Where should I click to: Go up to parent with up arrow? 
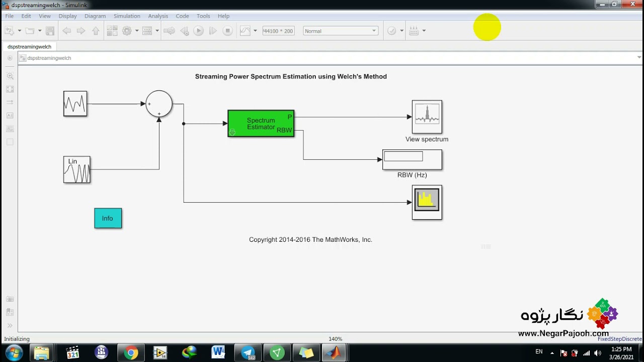coord(96,31)
